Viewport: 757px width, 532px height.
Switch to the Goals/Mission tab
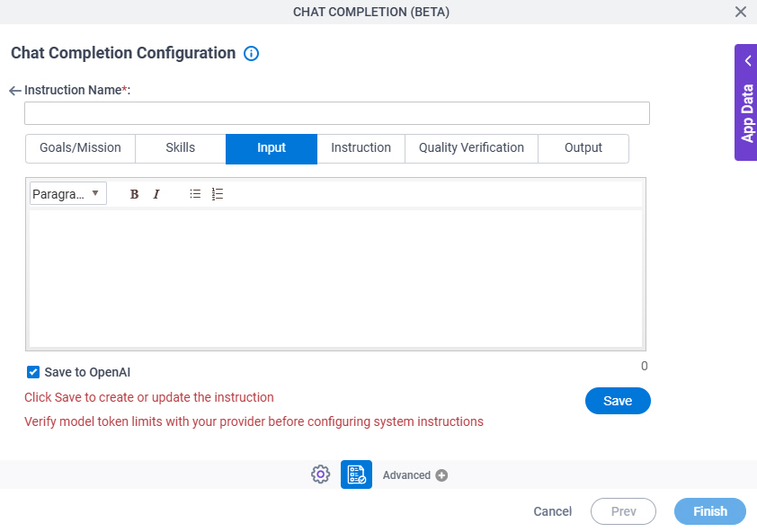[80, 147]
